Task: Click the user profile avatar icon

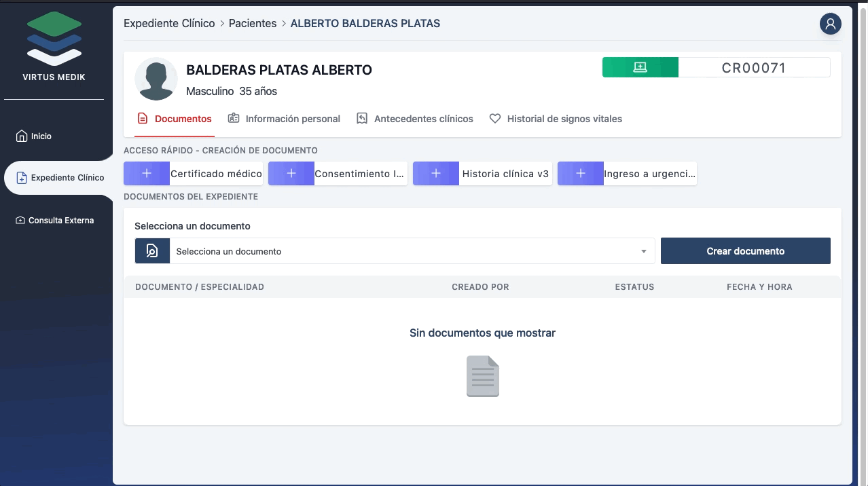Action: tap(830, 24)
